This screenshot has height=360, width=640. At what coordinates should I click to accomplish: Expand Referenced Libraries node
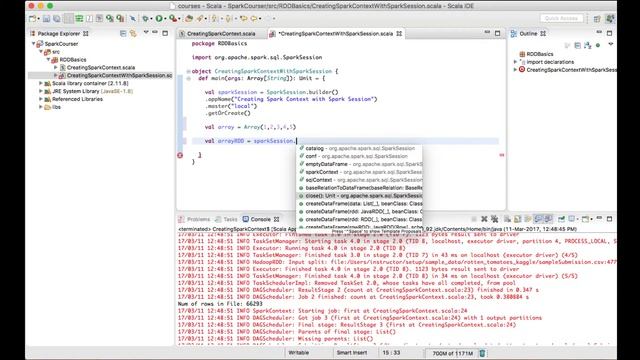(x=41, y=99)
